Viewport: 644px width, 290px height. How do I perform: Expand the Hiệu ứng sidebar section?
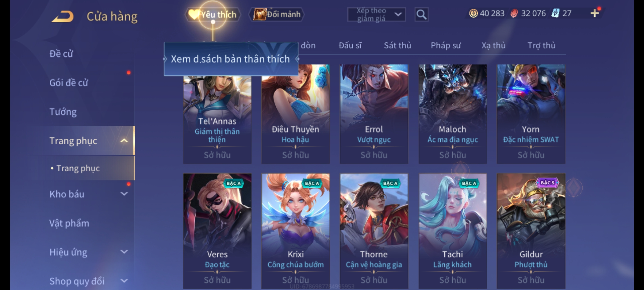pyautogui.click(x=124, y=252)
